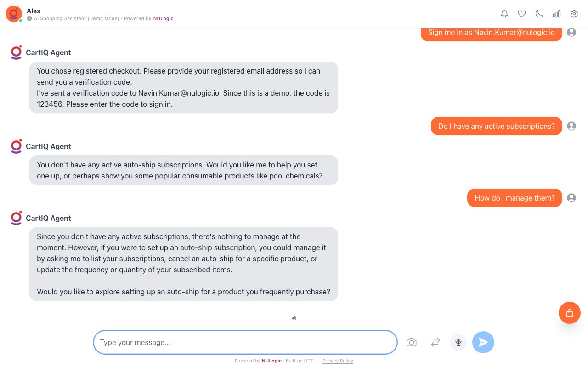Click the CartIQ Agent logo avatar
This screenshot has width=588, height=368.
pos(16,52)
